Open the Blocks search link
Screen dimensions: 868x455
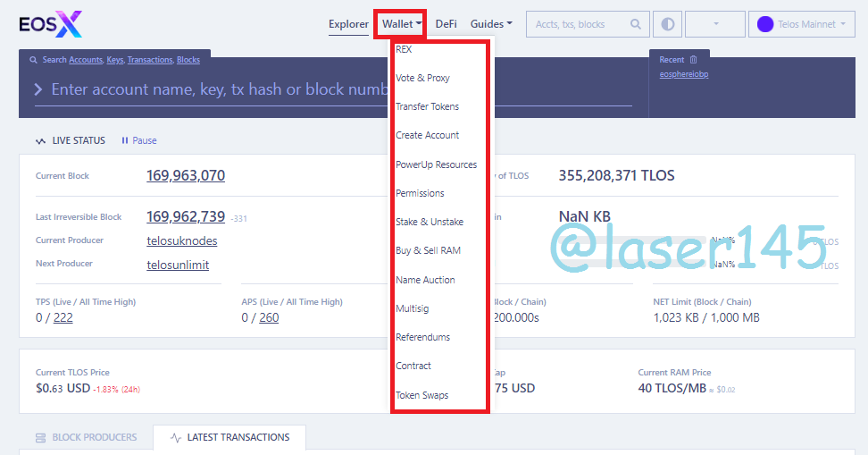188,60
